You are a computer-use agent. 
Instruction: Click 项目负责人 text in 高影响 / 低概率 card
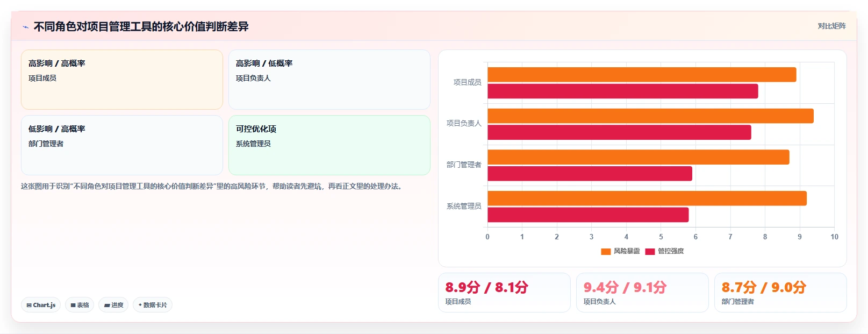coord(253,78)
